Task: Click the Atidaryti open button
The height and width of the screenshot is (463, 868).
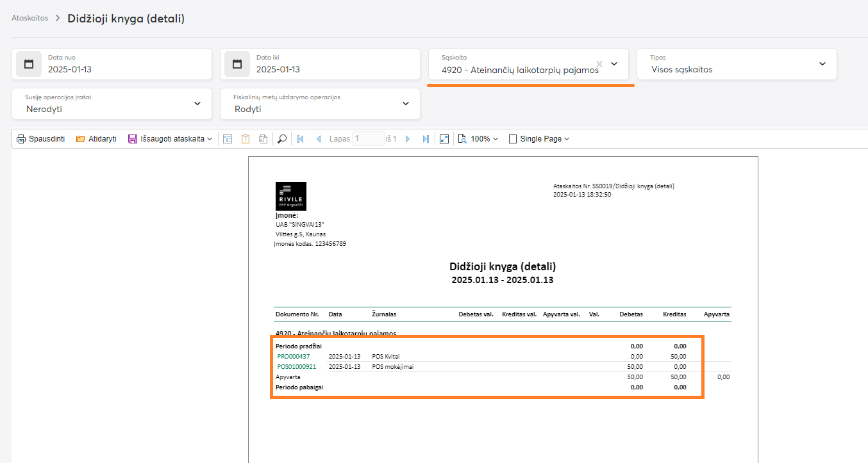Action: coord(96,139)
